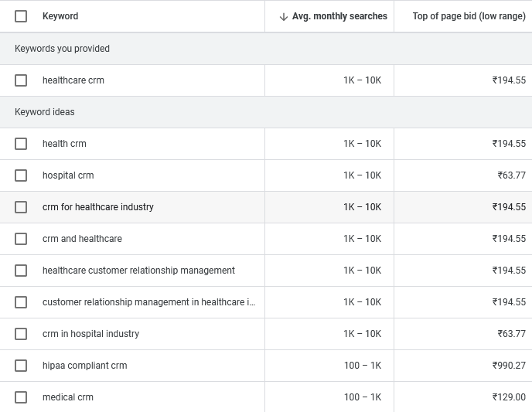Click the Avg. monthly searches header text
The width and height of the screenshot is (532, 412).
click(339, 16)
